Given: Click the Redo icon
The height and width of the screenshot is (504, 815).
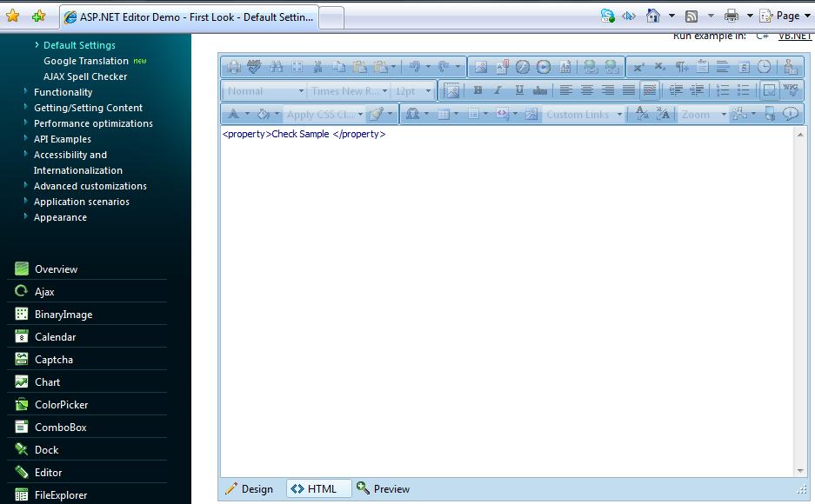Looking at the screenshot, I should click(x=444, y=66).
